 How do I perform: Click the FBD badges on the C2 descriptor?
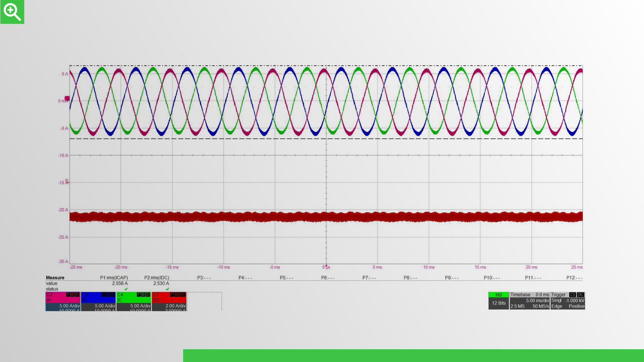73,295
